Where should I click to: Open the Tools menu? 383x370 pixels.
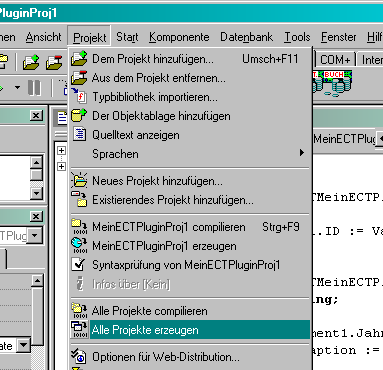click(297, 37)
